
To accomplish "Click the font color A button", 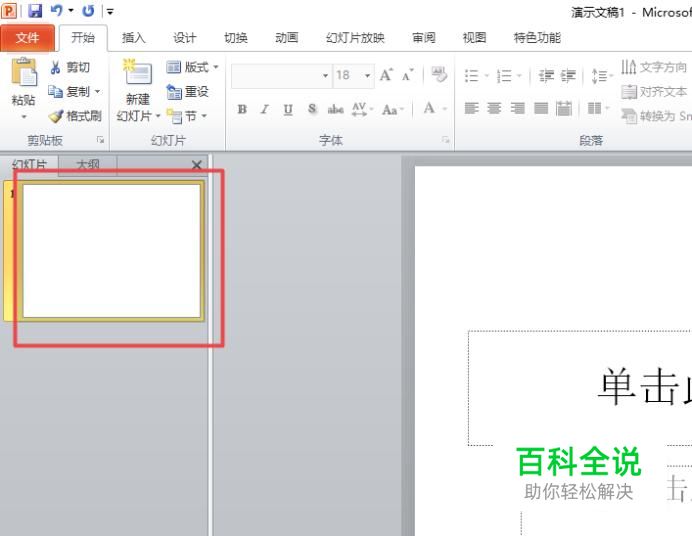I will click(x=429, y=108).
